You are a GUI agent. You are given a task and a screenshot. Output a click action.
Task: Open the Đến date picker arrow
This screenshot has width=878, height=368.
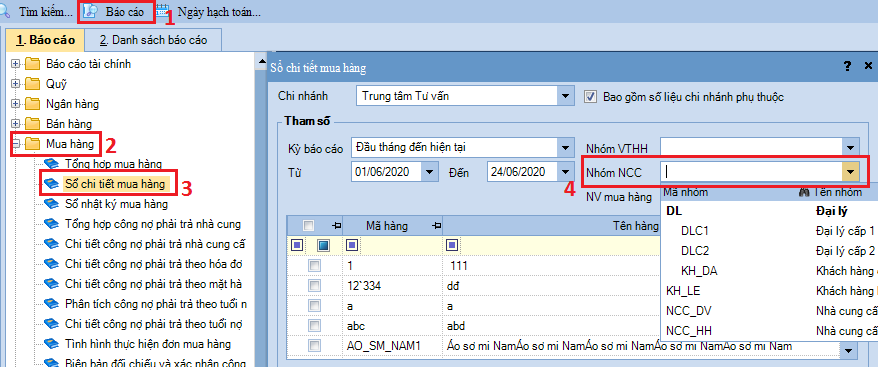coord(566,172)
